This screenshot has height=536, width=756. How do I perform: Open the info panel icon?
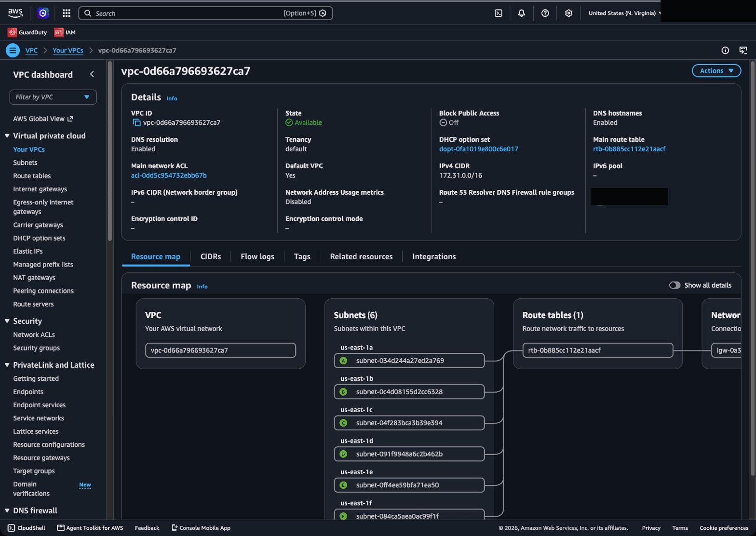(725, 50)
